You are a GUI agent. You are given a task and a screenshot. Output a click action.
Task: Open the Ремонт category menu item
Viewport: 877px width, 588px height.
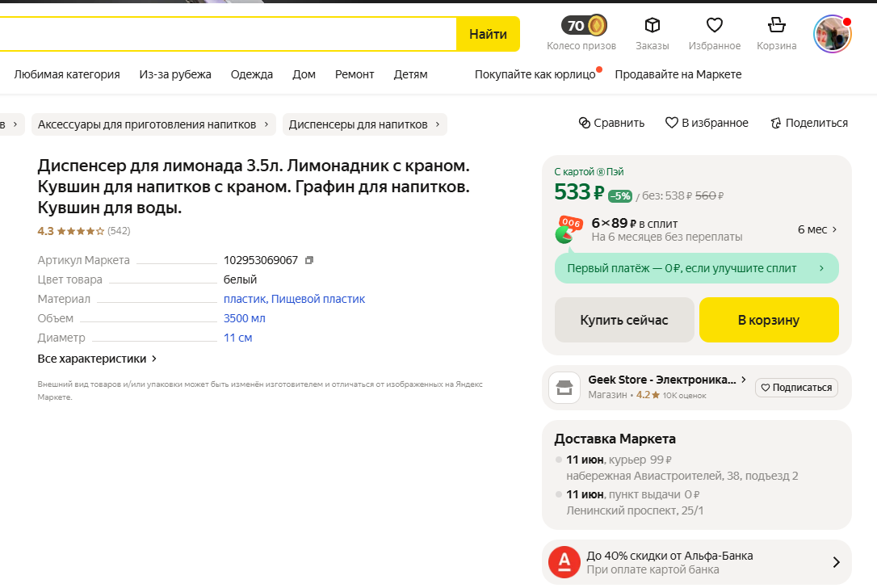(x=355, y=74)
